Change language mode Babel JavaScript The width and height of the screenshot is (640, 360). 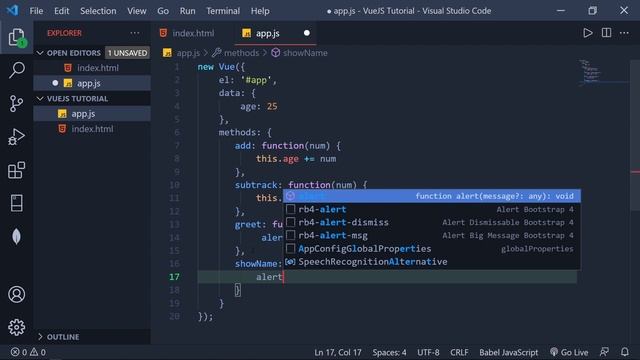click(509, 352)
